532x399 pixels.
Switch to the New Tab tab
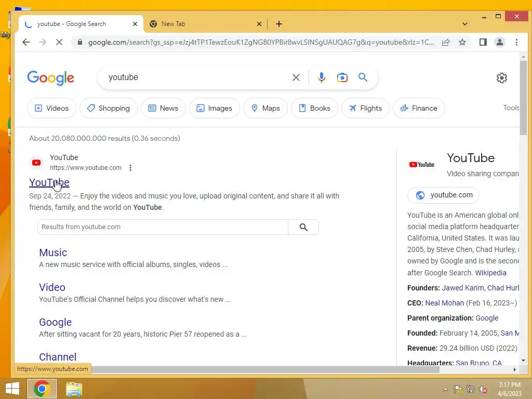click(205, 24)
